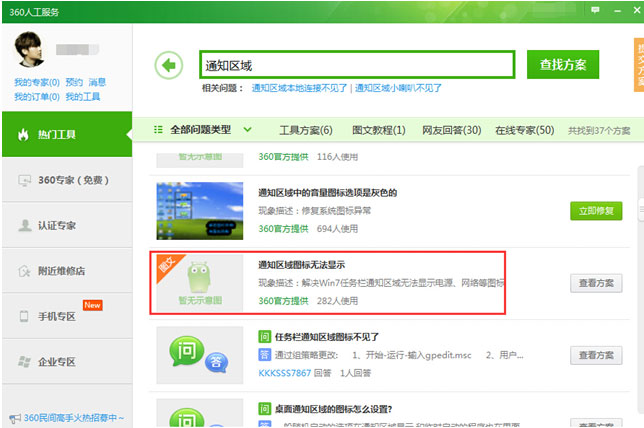Screen dimensions: 644x428
Task: Switch to the 网友回答(30) tab
Action: coord(452,130)
